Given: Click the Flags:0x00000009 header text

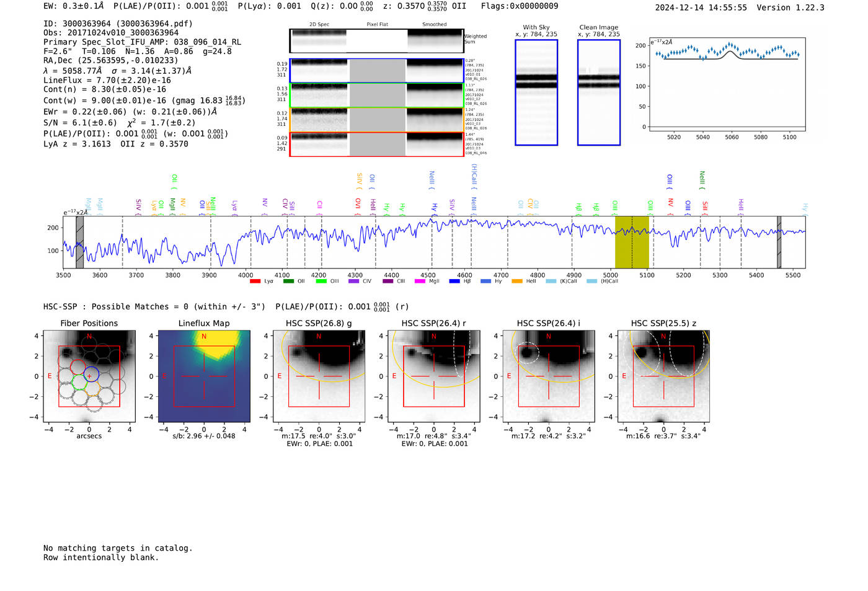Looking at the screenshot, I should tap(520, 6).
